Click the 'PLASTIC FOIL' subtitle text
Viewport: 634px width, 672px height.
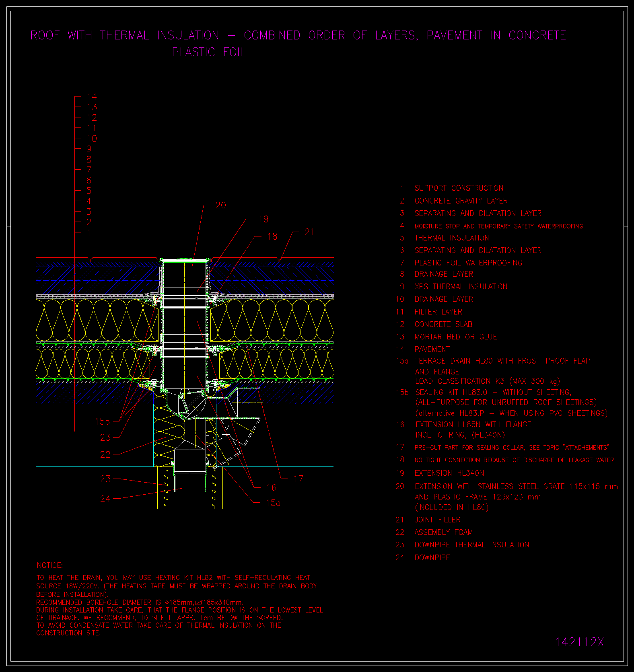tap(209, 52)
